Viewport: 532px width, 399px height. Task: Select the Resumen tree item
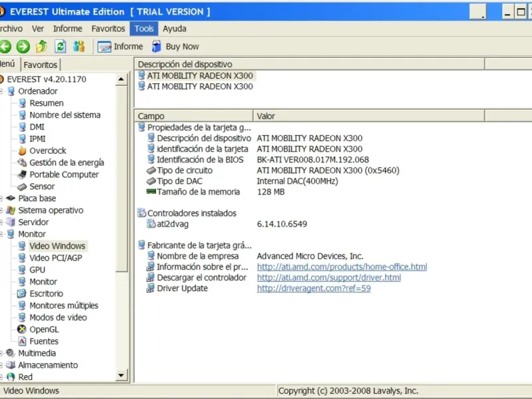[x=41, y=103]
